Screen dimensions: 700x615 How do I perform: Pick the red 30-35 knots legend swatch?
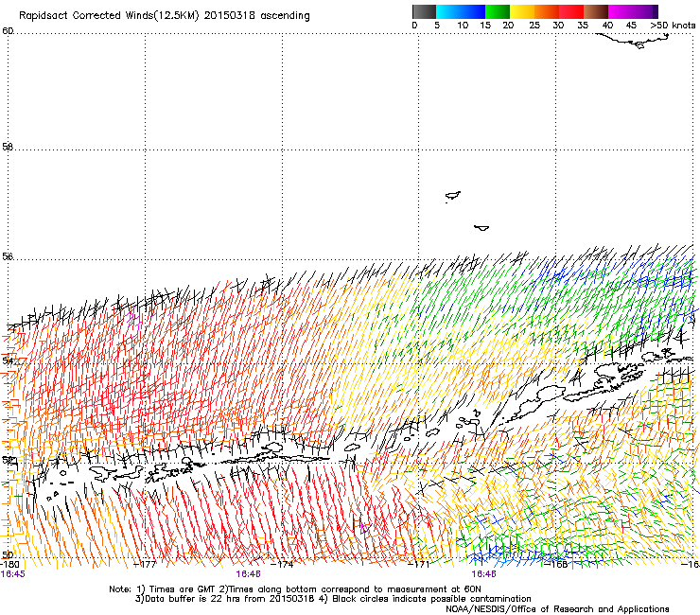click(571, 11)
